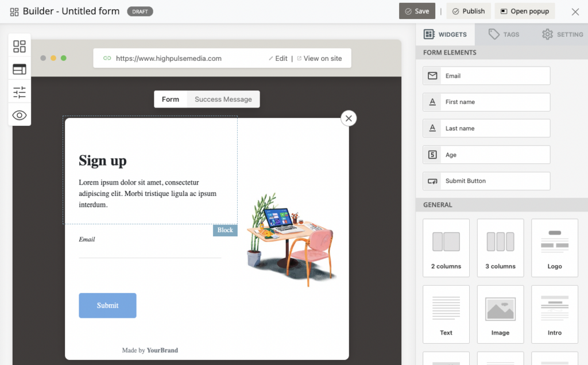Add the Text widget

(x=446, y=314)
